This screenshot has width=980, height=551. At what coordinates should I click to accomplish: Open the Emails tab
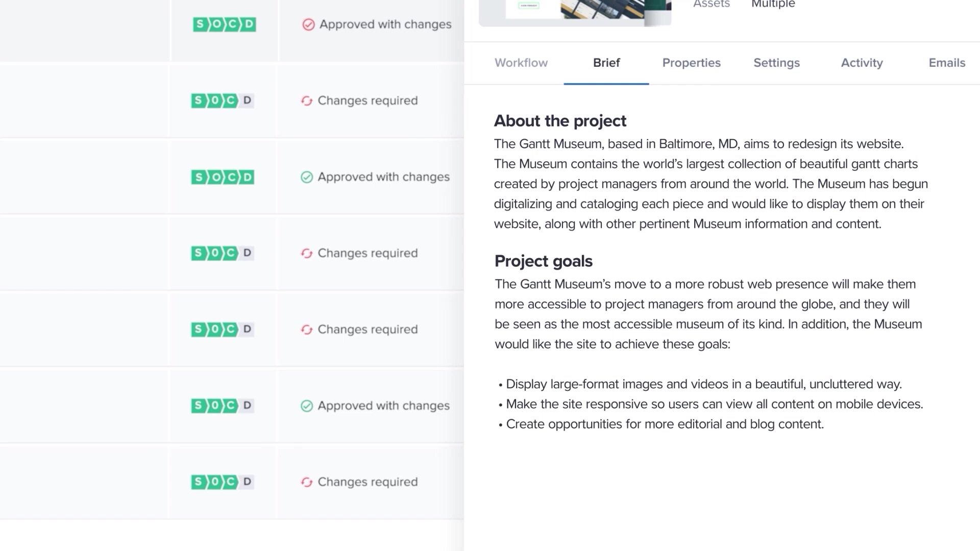(x=947, y=63)
